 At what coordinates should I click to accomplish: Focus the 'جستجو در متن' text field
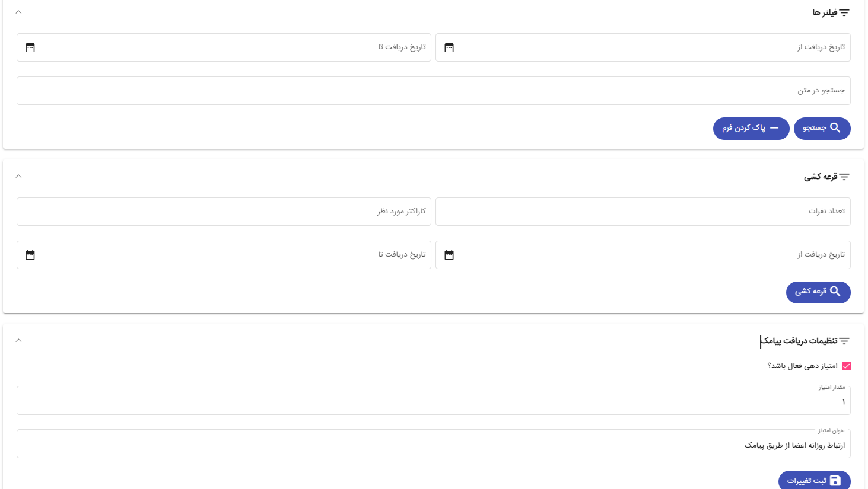[433, 91]
